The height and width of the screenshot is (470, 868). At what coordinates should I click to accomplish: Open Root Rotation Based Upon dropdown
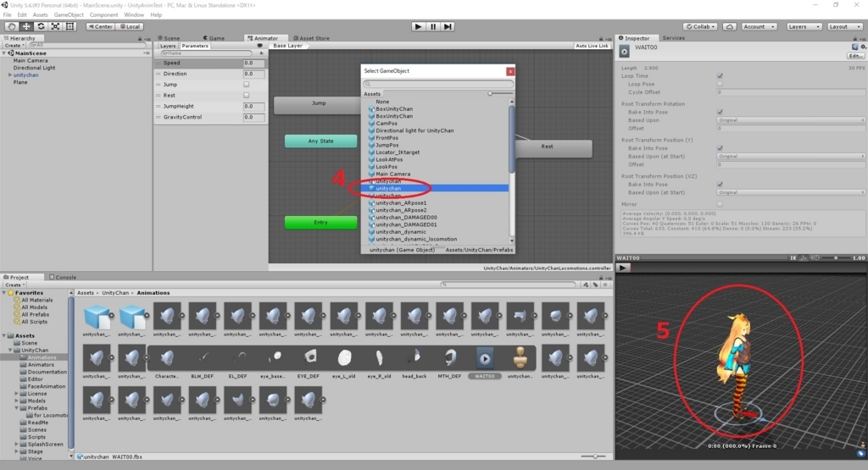(x=791, y=120)
